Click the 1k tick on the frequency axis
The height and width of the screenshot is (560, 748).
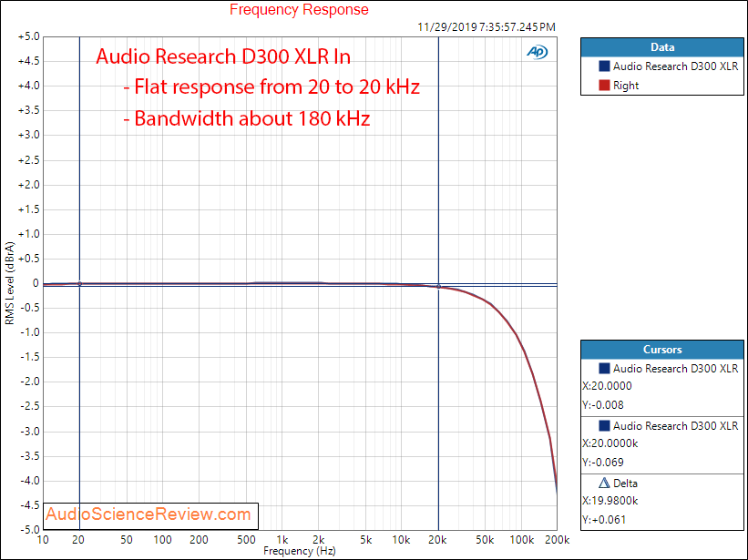[x=282, y=540]
